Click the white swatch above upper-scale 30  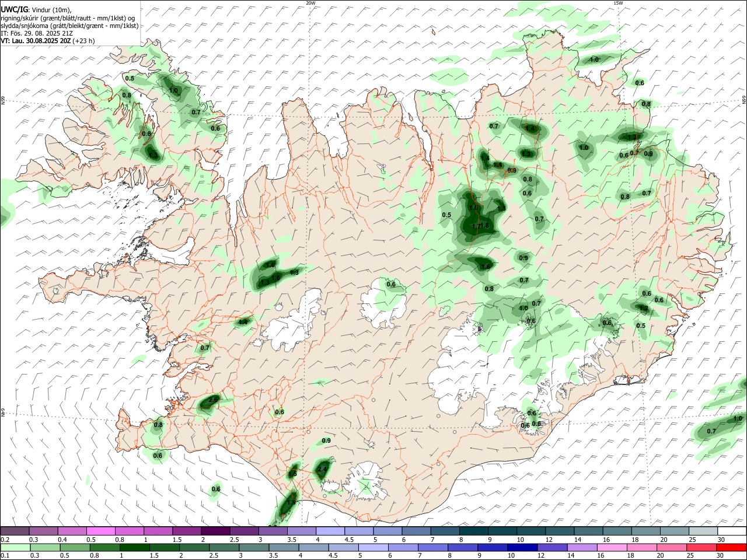click(x=732, y=531)
